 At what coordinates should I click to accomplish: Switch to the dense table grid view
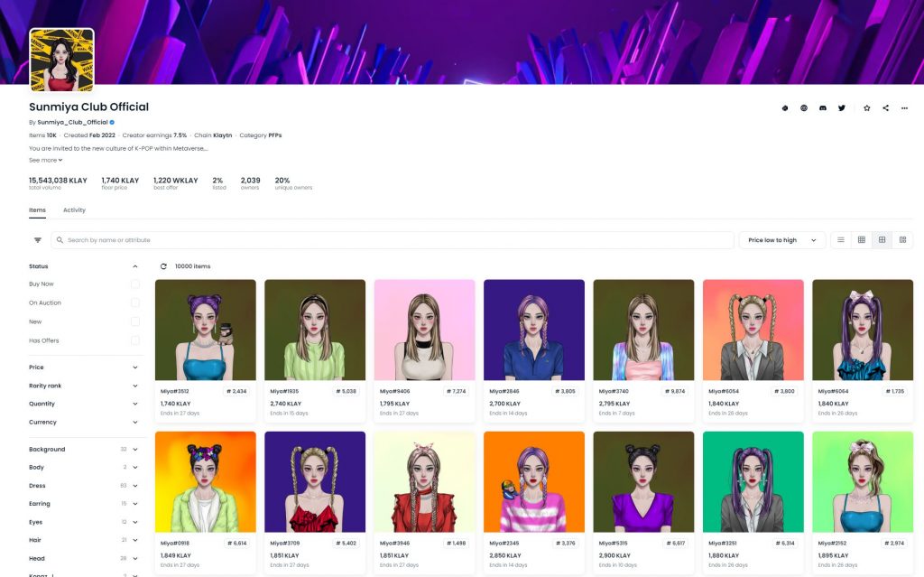[x=862, y=239]
